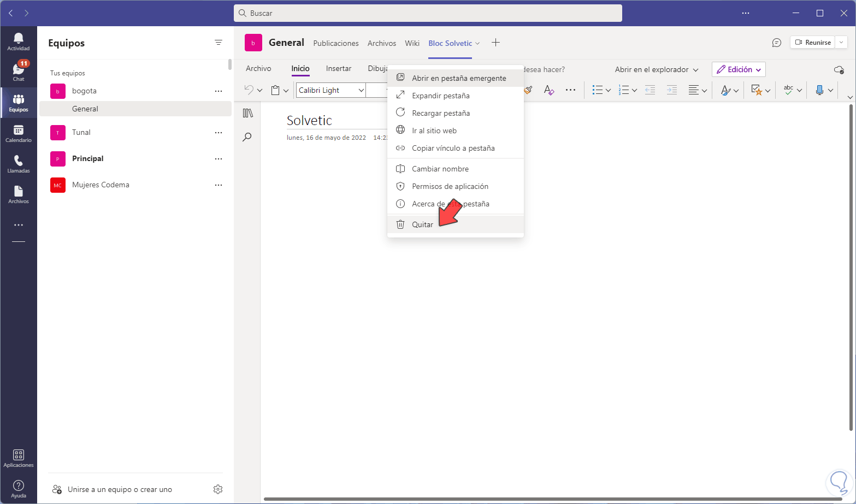The width and height of the screenshot is (856, 504).
Task: Open Abrir en el explorador dropdown
Action: coord(657,69)
